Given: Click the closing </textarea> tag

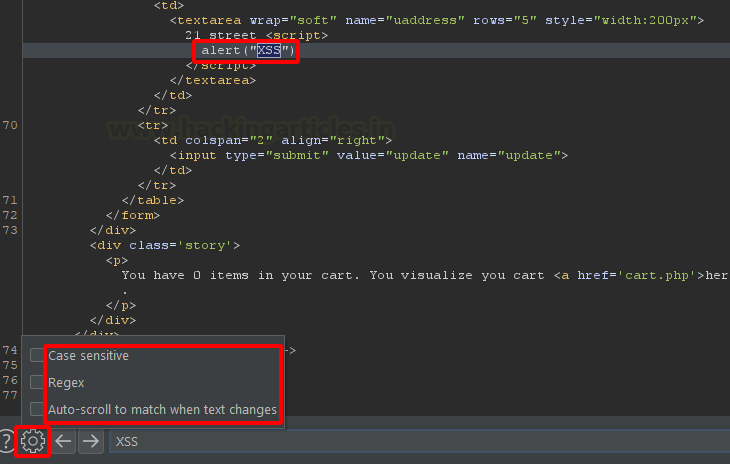Looking at the screenshot, I should click(x=213, y=81).
